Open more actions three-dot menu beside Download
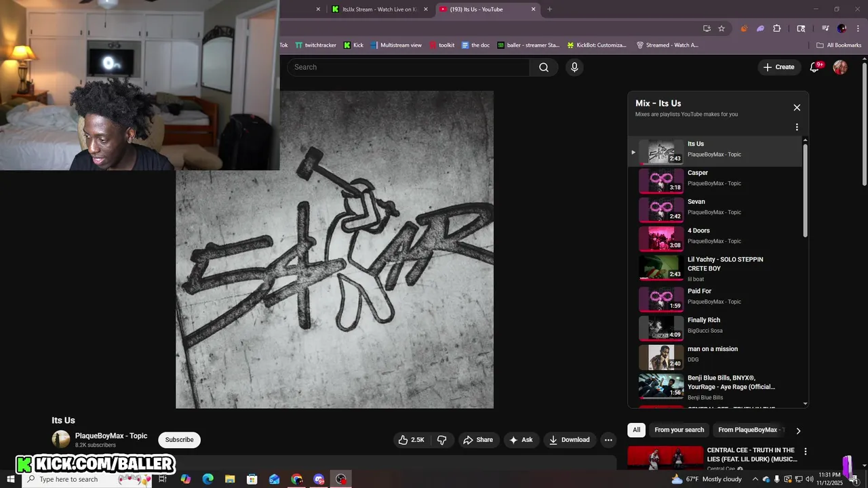 click(608, 440)
